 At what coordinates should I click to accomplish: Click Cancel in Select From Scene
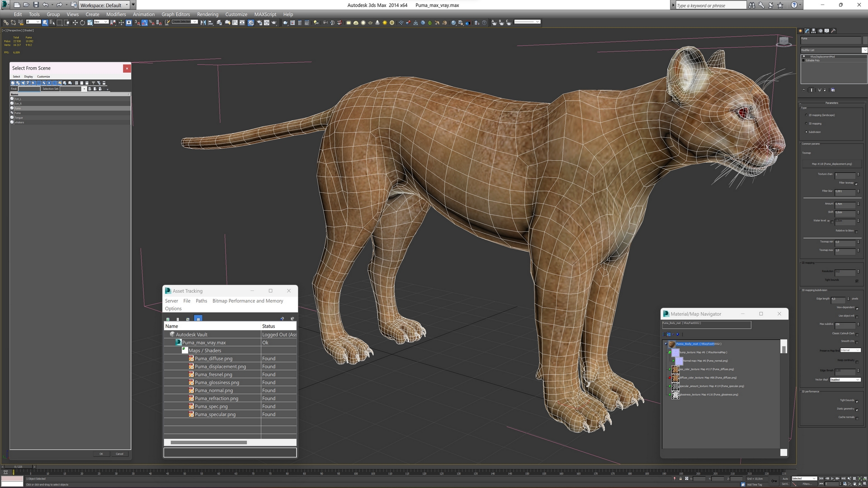point(119,454)
